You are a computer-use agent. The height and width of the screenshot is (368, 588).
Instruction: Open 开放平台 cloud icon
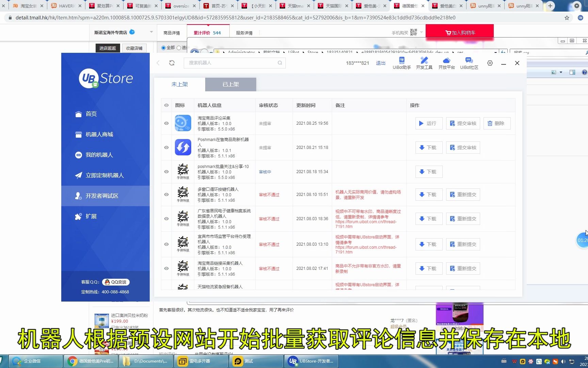[446, 63]
